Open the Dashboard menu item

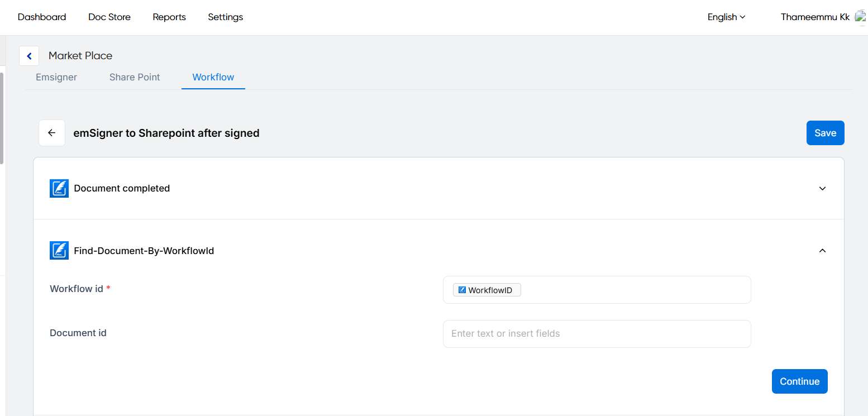click(42, 17)
